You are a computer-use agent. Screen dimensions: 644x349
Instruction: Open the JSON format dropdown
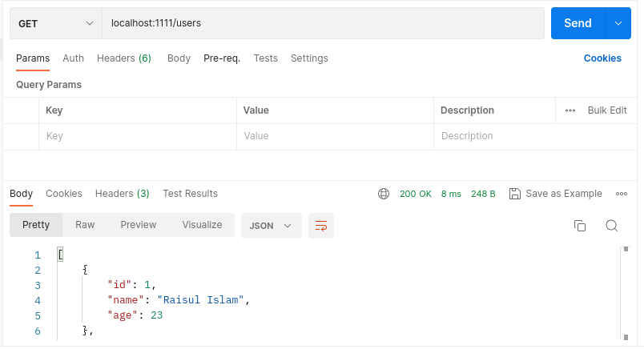[271, 226]
